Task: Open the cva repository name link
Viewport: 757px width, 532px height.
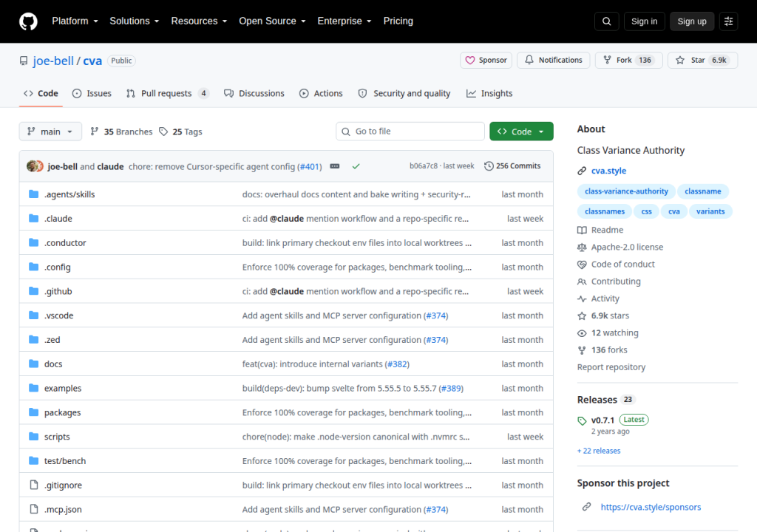Action: (x=92, y=61)
